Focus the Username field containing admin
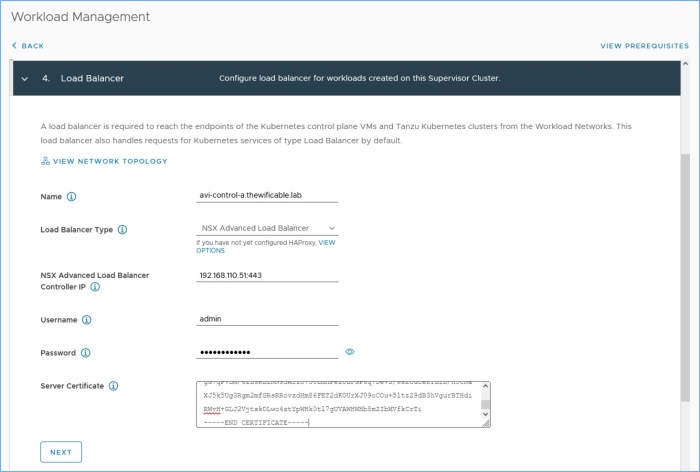The image size is (700, 472). click(x=267, y=320)
